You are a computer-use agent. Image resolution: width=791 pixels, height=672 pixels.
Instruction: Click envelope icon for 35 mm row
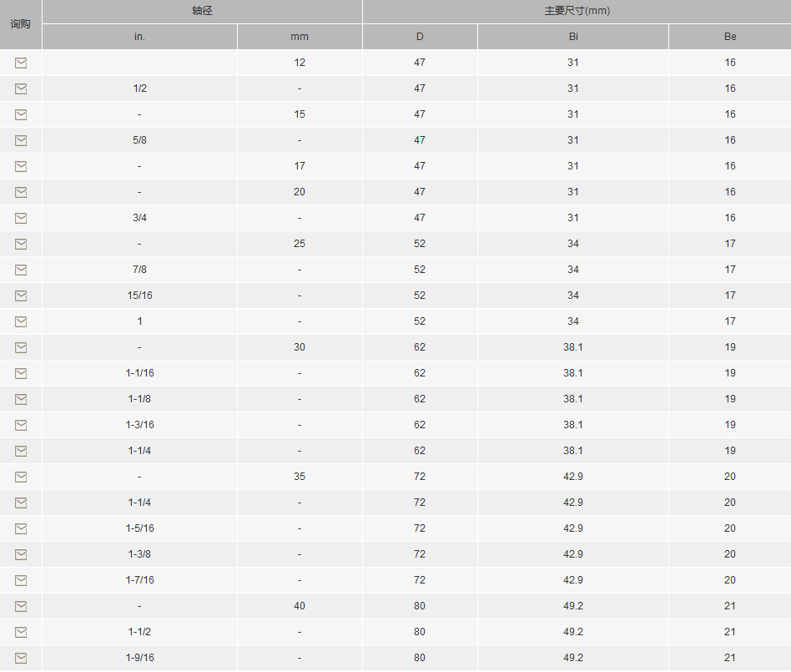coord(21,477)
